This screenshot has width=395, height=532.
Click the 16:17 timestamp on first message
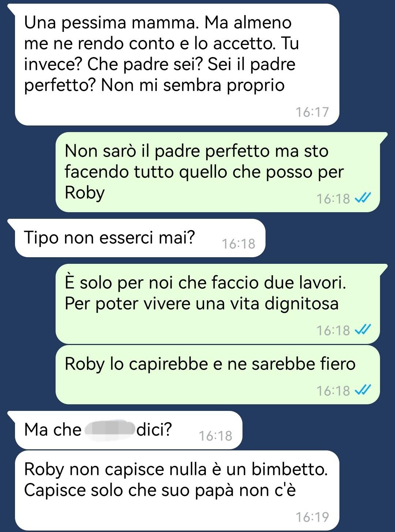tap(312, 112)
